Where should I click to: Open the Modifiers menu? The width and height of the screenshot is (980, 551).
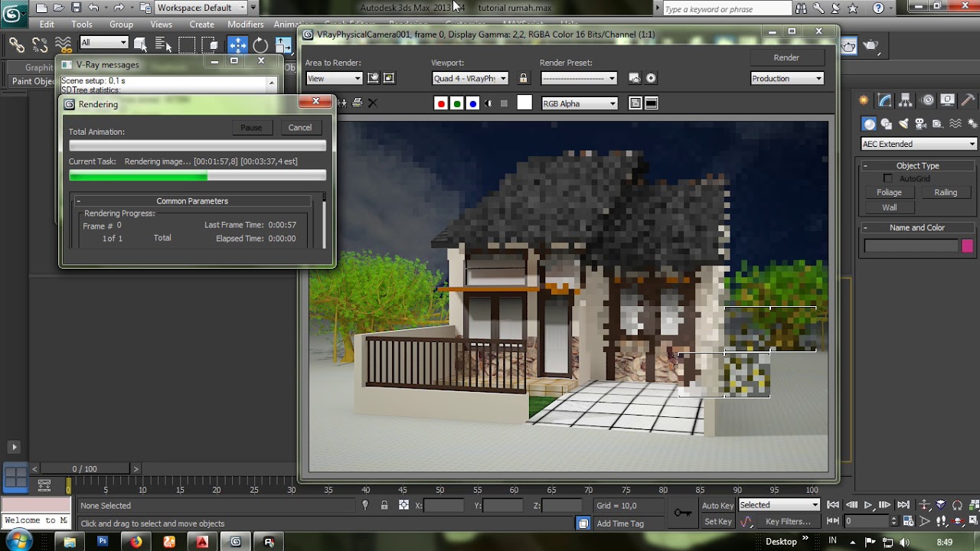(245, 24)
